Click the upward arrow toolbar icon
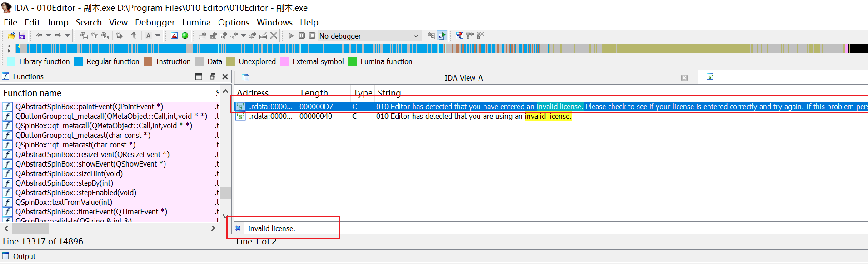 (134, 36)
